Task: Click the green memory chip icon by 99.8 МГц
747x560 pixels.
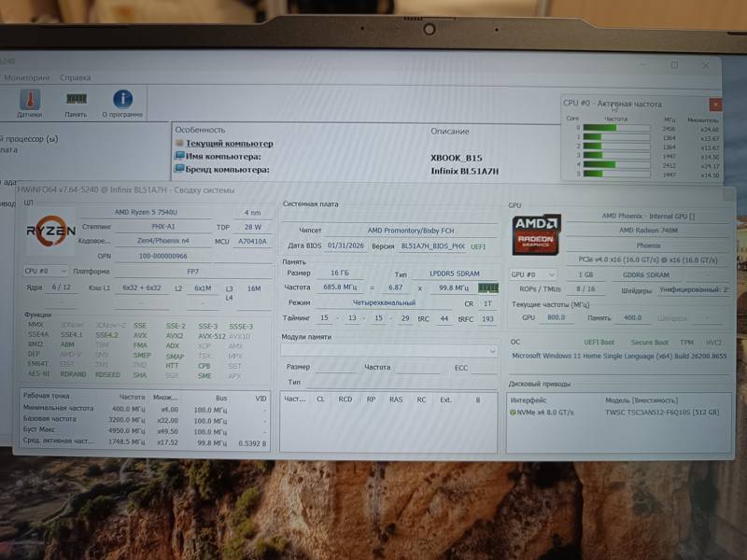Action: [488, 287]
